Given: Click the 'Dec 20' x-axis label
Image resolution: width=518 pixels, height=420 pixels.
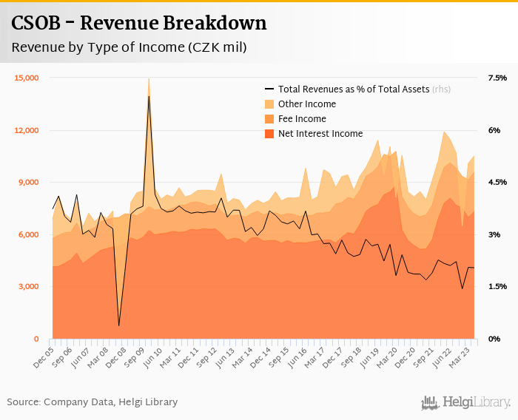Looking at the screenshot, I should click(406, 358).
